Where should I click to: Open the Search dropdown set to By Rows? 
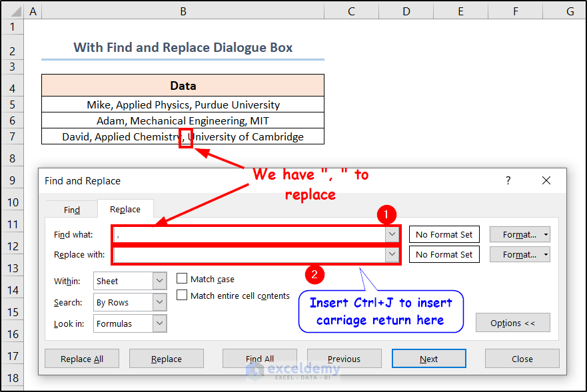159,302
